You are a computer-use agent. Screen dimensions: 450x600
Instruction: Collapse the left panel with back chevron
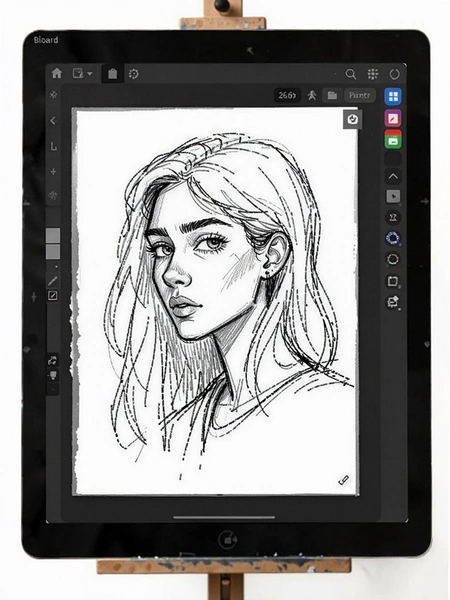click(x=53, y=121)
